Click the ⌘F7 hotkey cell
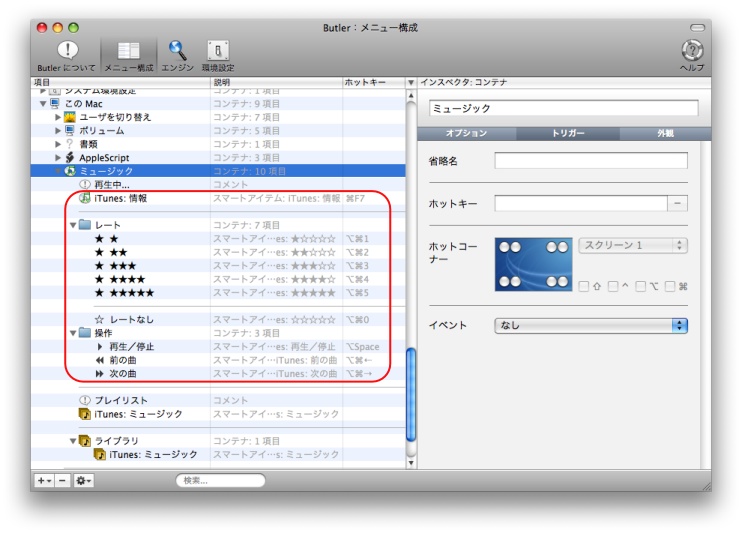The height and width of the screenshot is (533, 742). [x=373, y=198]
